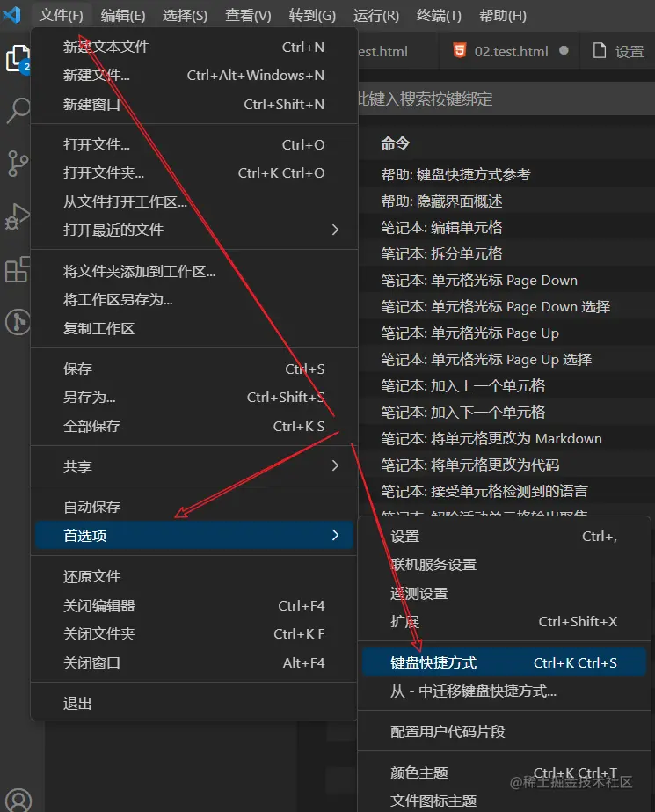This screenshot has width=655, height=812.
Task: Select 从文件打开工作区... entry
Action: tap(194, 201)
